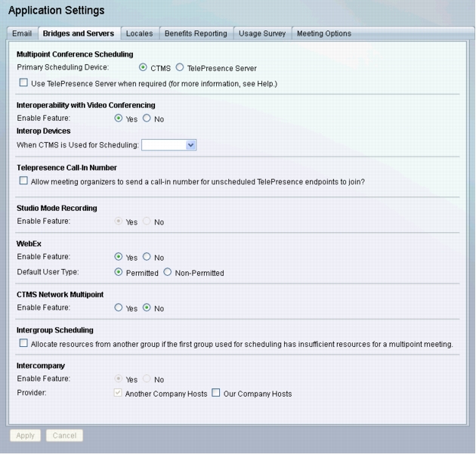This screenshot has width=476, height=464.
Task: Click the Multipoint Conference Scheduling heading
Action: (x=75, y=54)
